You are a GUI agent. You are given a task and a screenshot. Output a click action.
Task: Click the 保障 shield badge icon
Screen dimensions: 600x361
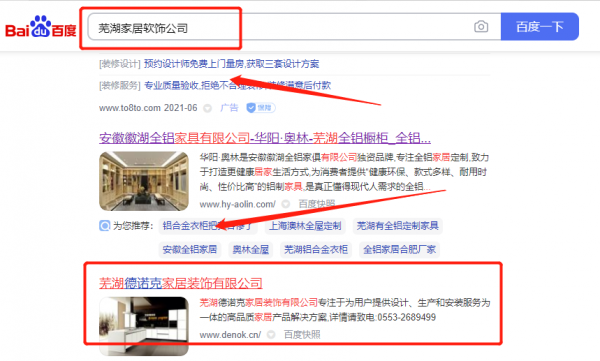[261, 108]
